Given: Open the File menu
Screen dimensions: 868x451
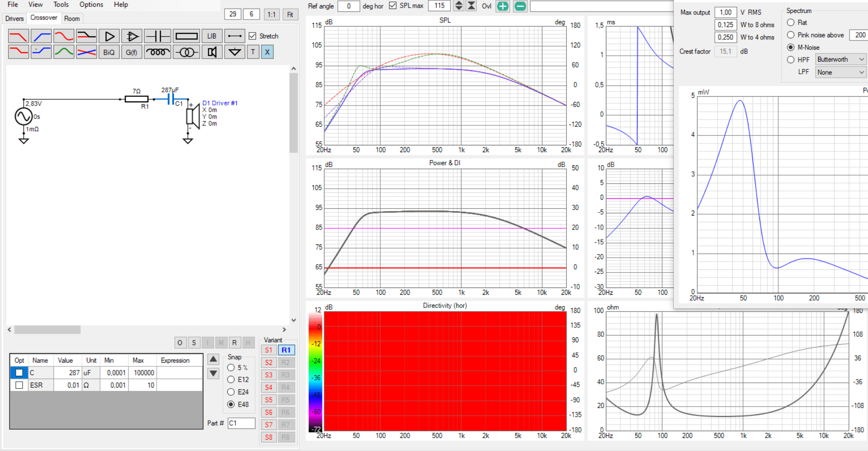Looking at the screenshot, I should [13, 5].
